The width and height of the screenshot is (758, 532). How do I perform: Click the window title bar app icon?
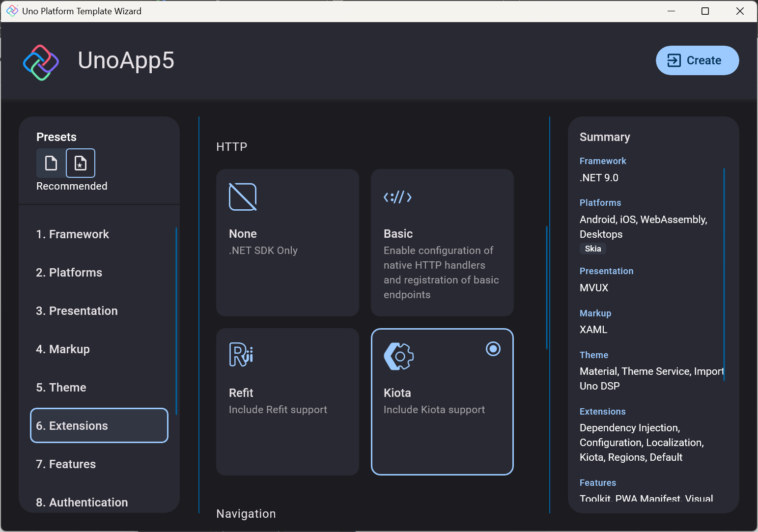pos(12,11)
